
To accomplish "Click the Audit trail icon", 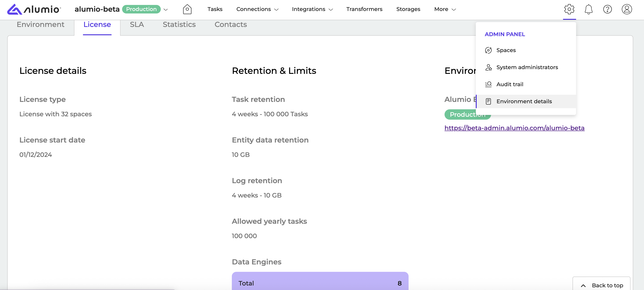I will point(488,84).
